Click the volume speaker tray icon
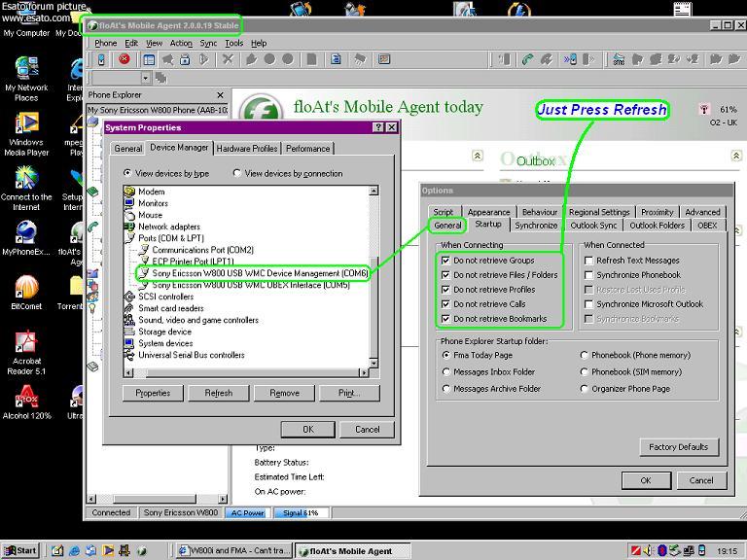The image size is (747, 560). (649, 551)
